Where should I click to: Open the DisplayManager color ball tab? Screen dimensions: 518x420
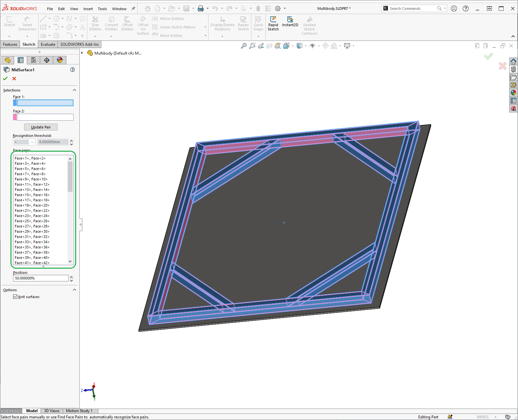(x=60, y=60)
